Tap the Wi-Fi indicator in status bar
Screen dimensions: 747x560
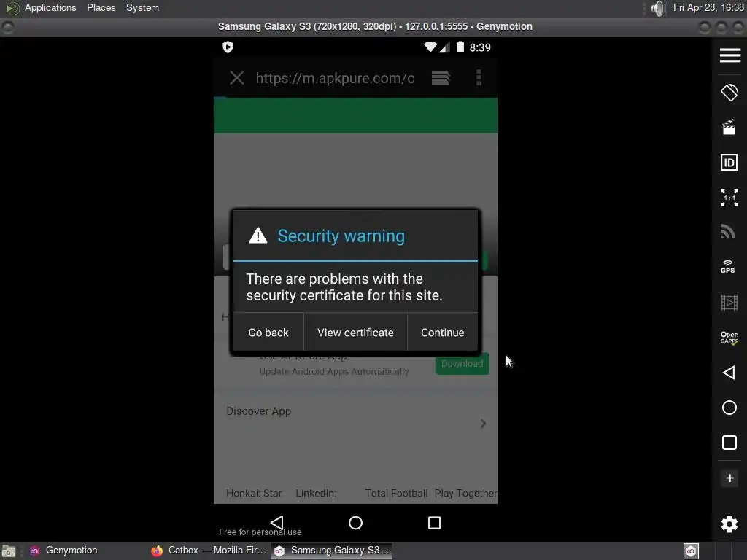(430, 47)
